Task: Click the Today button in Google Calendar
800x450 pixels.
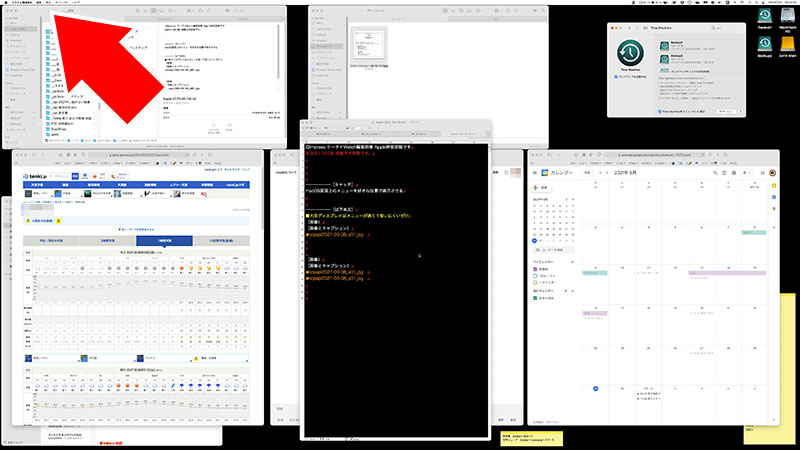Action: coord(587,173)
